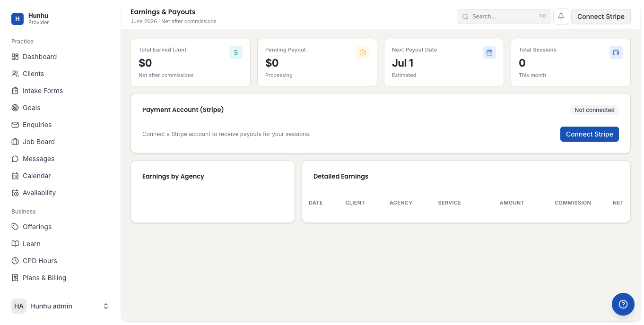
Task: Click the Clients people icon
Action: pos(15,74)
